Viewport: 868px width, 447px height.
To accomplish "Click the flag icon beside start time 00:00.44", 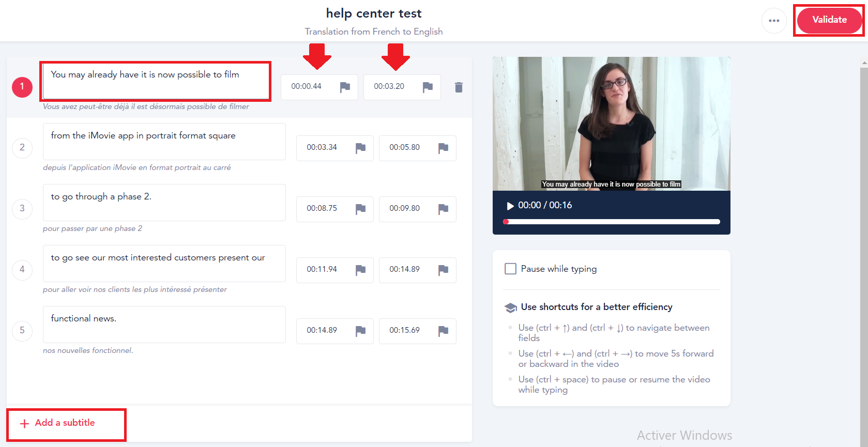I will pos(345,87).
